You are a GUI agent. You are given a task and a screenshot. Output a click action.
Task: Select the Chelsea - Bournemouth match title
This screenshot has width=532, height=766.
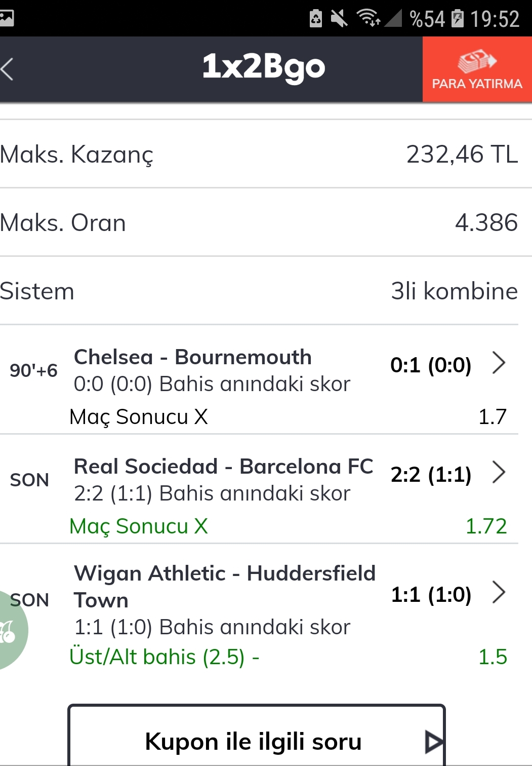tap(192, 357)
